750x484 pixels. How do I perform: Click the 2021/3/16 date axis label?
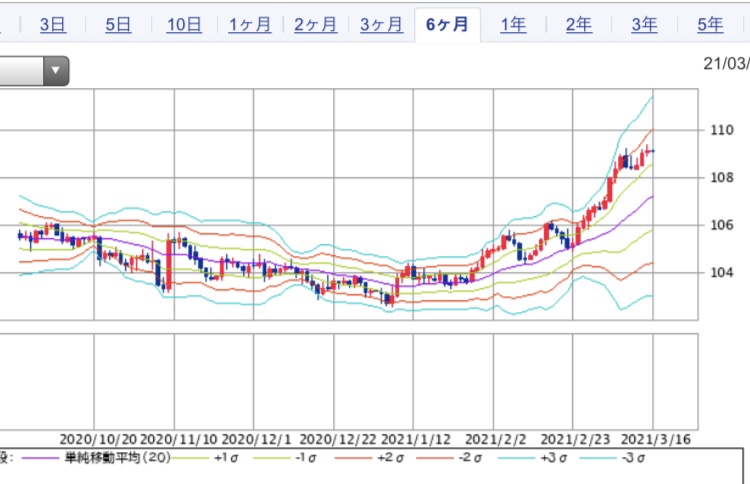[656, 440]
